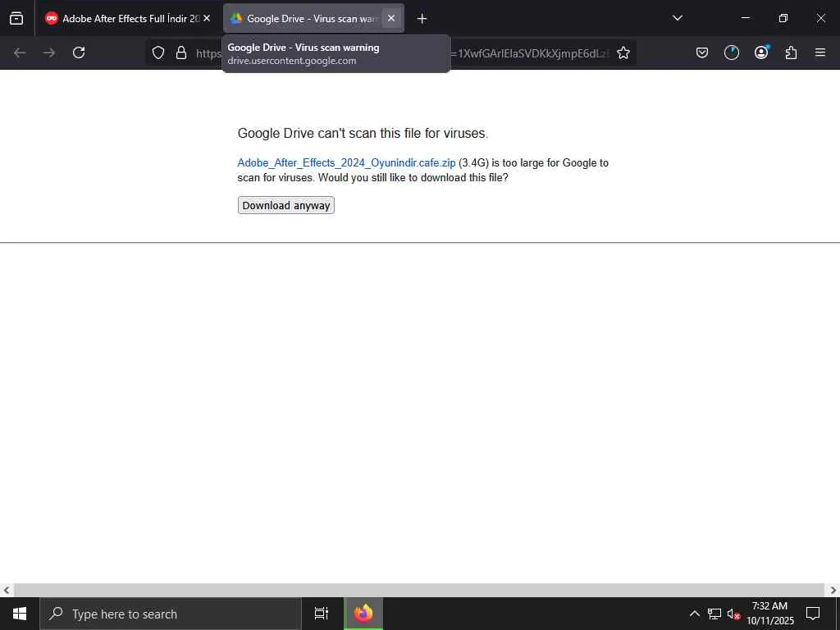Image resolution: width=840 pixels, height=630 pixels.
Task: Open the Adobe_After_Effects_2024_Oyunindir.cafe.zip link
Action: [346, 163]
